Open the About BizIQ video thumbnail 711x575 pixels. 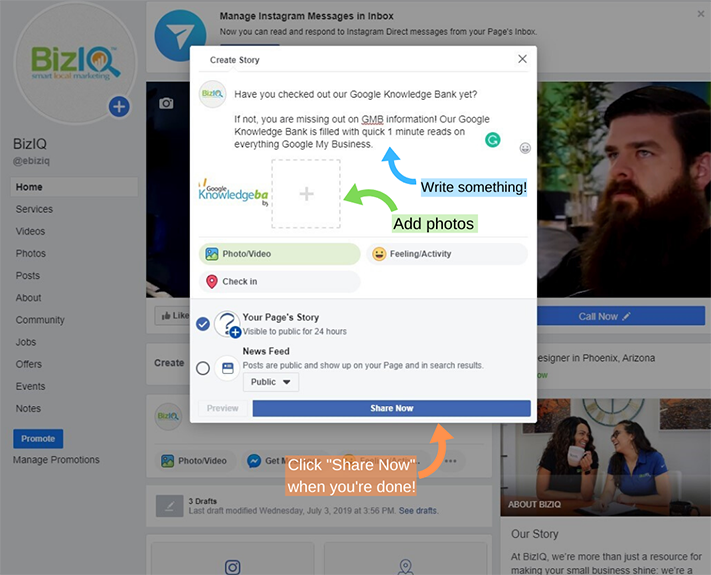click(605, 457)
